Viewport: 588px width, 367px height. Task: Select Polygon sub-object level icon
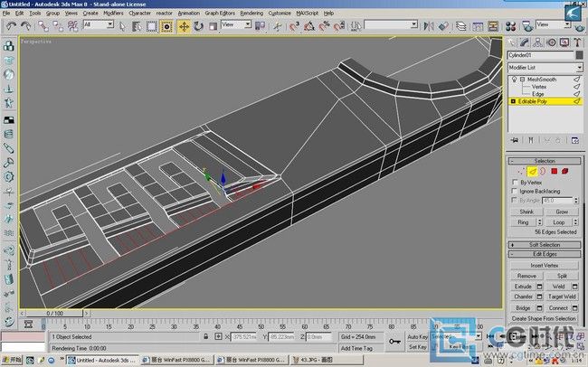(x=555, y=172)
